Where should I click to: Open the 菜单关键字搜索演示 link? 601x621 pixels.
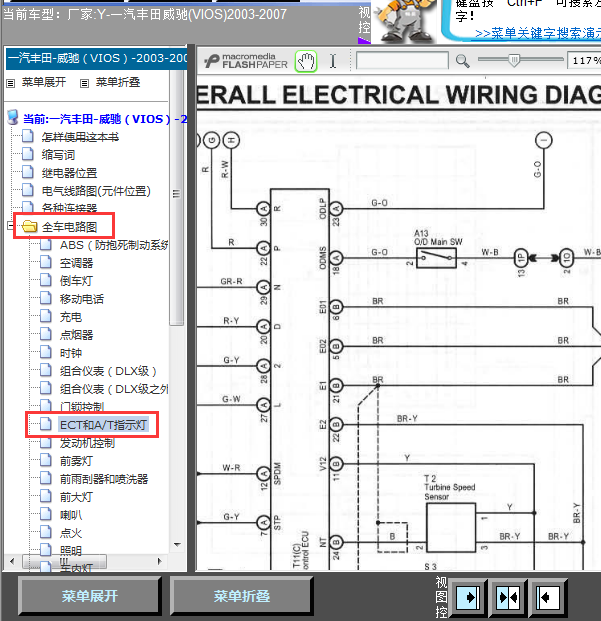[538, 33]
